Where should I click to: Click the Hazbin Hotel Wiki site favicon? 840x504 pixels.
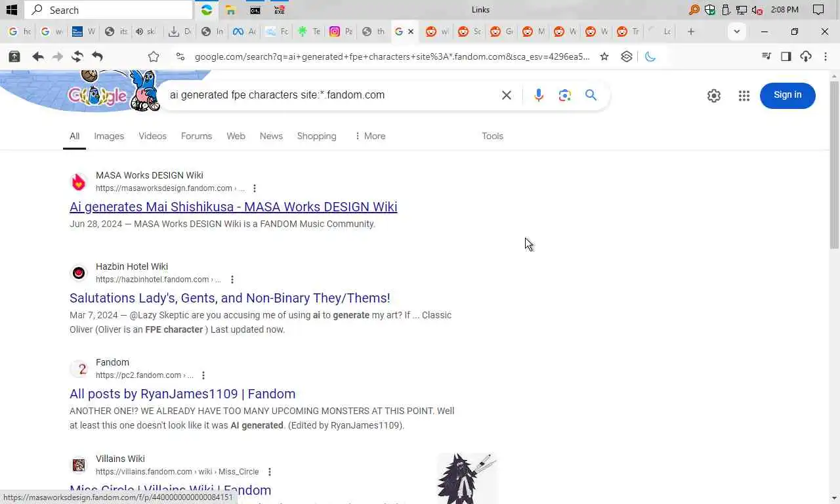pyautogui.click(x=79, y=273)
